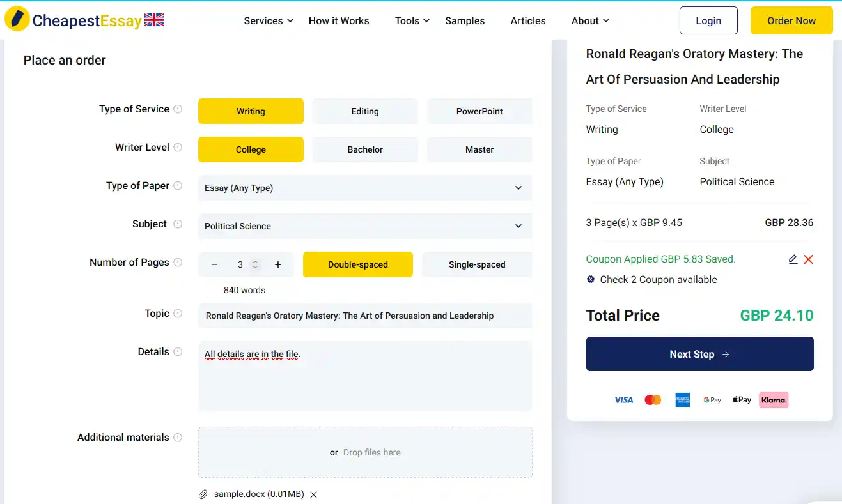Screen dimensions: 842x504
Task: Increase number of pages with plus icon
Action: coord(278,264)
